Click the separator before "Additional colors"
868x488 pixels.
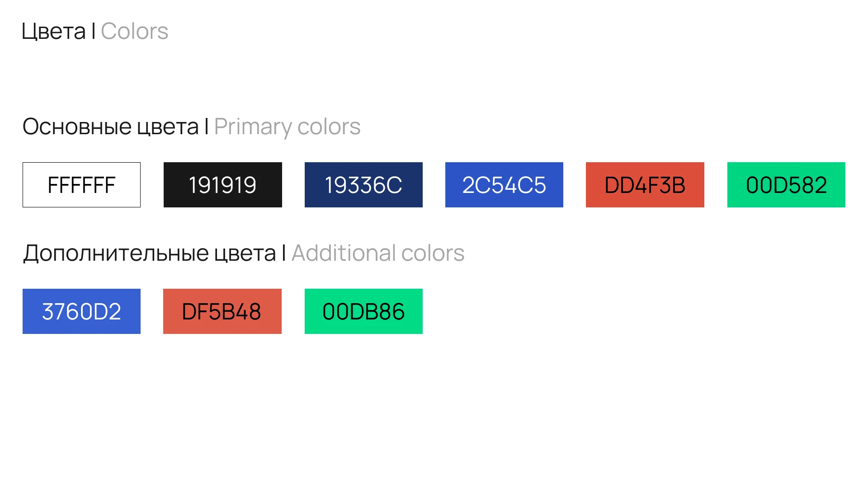284,253
